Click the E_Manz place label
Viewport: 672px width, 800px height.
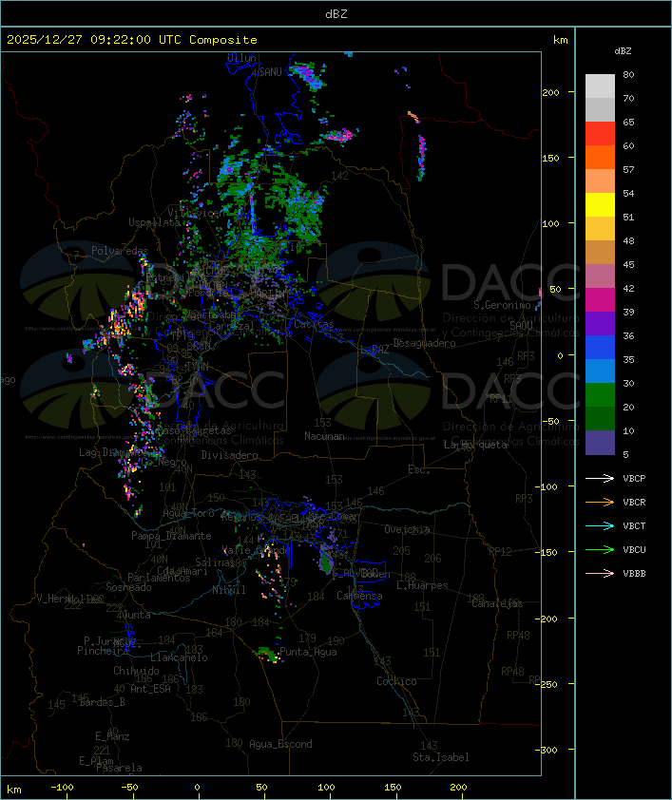pos(112,736)
